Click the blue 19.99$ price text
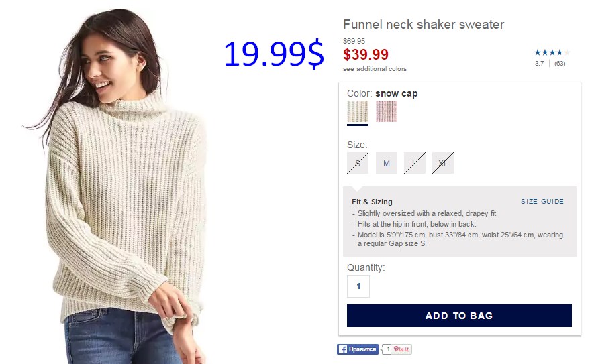The width and height of the screenshot is (590, 364). click(x=274, y=54)
